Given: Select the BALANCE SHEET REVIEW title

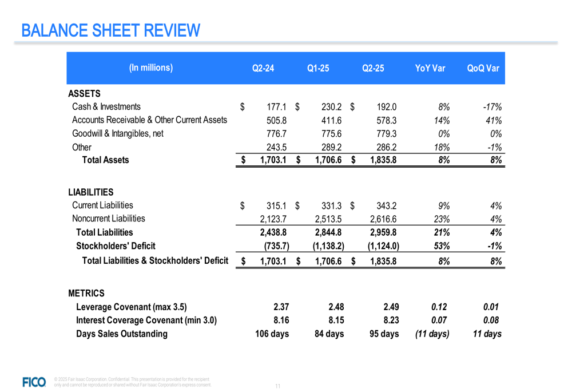Looking at the screenshot, I should [x=111, y=30].
